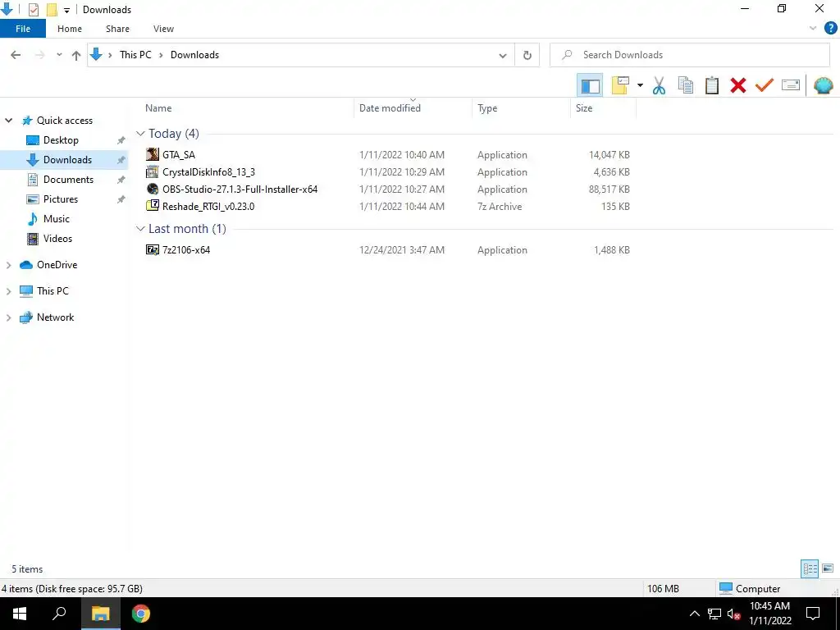Expand the This PC tree node
This screenshot has height=630, width=840.
click(8, 291)
